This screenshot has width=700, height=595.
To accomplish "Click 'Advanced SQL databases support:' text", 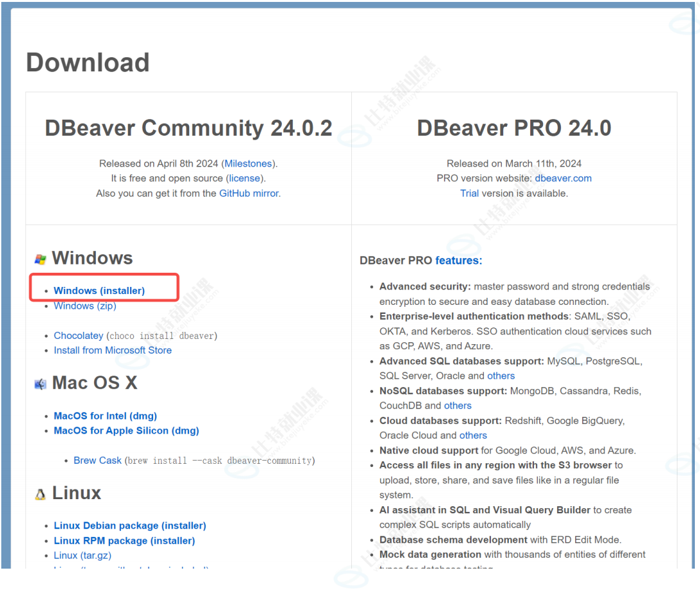I will tap(461, 361).
